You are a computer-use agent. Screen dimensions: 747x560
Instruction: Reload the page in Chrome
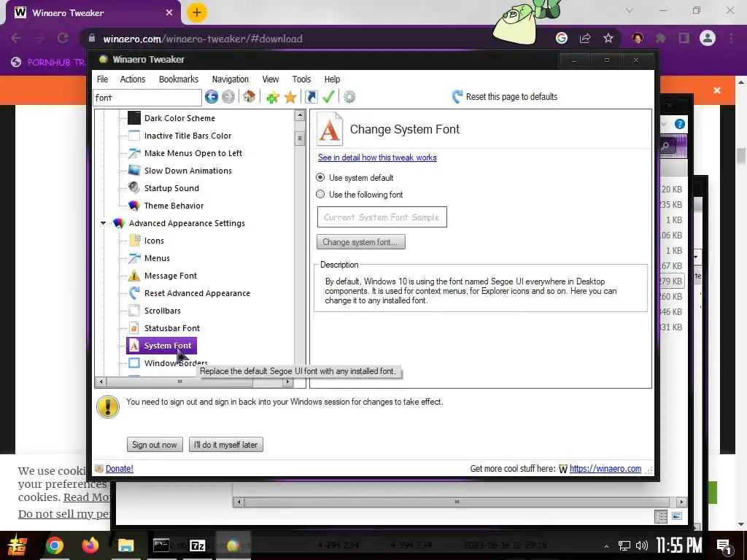coord(63,38)
